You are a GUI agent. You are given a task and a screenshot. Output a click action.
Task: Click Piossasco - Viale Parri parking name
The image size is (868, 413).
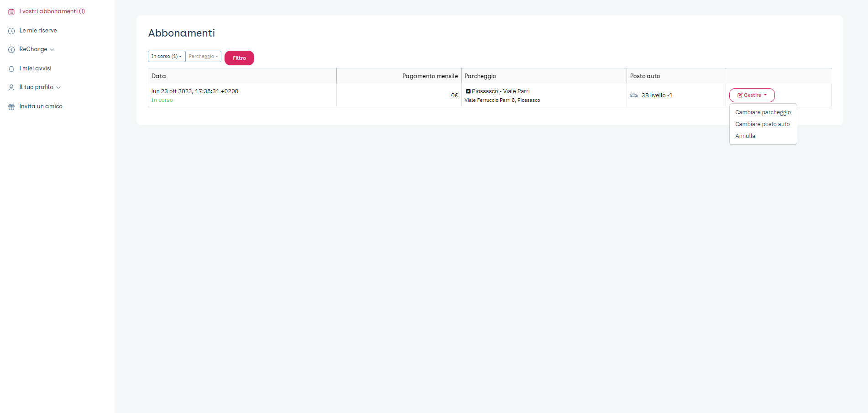(x=501, y=91)
